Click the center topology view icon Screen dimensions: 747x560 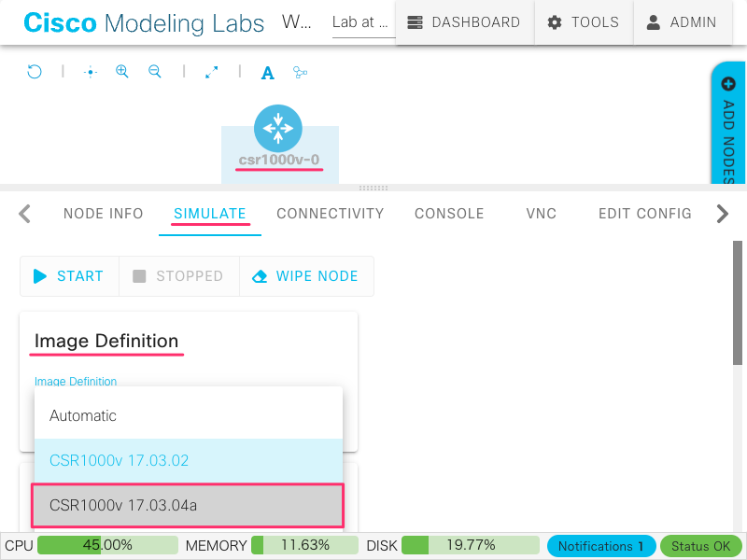[x=90, y=73]
